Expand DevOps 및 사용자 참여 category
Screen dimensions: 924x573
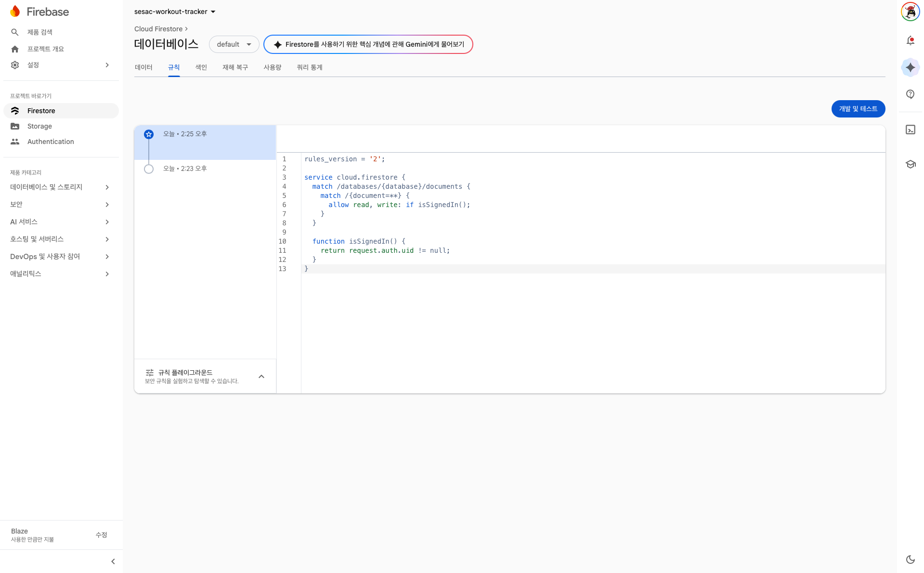[x=60, y=257]
